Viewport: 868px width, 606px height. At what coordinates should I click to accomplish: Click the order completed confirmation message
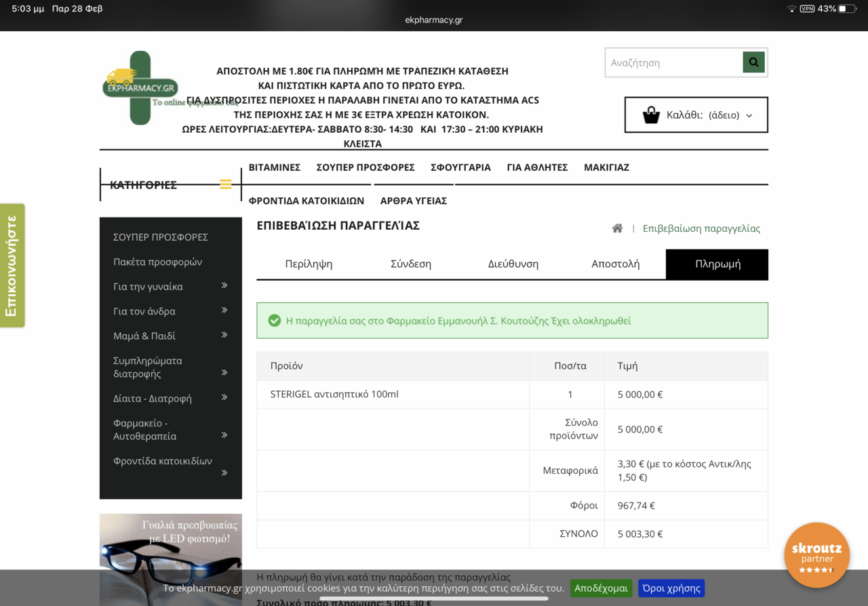(458, 321)
